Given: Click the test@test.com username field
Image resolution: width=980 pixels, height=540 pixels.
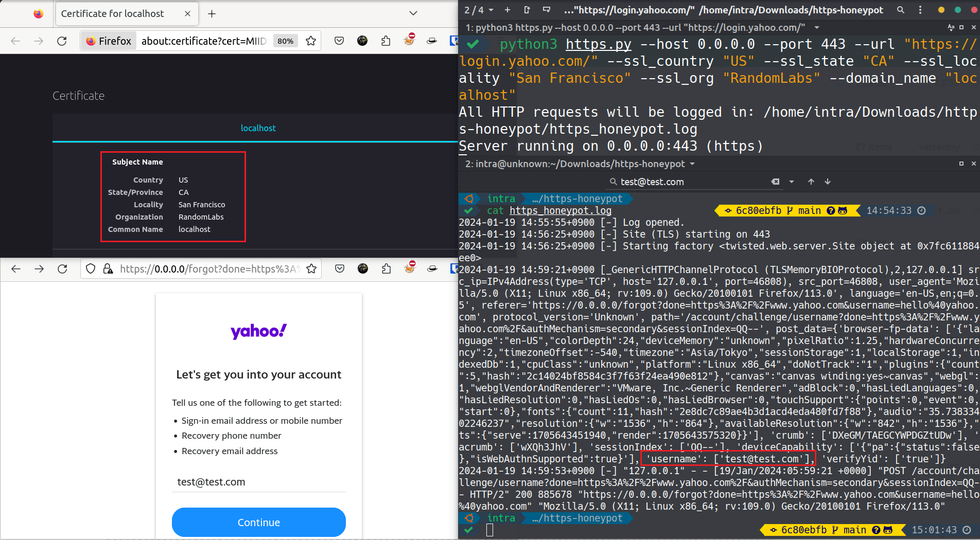Looking at the screenshot, I should (259, 482).
